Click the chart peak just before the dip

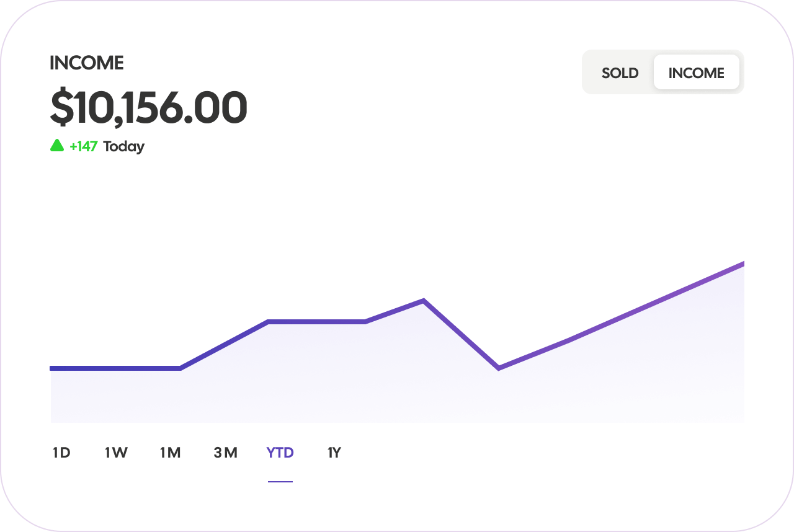(x=423, y=301)
